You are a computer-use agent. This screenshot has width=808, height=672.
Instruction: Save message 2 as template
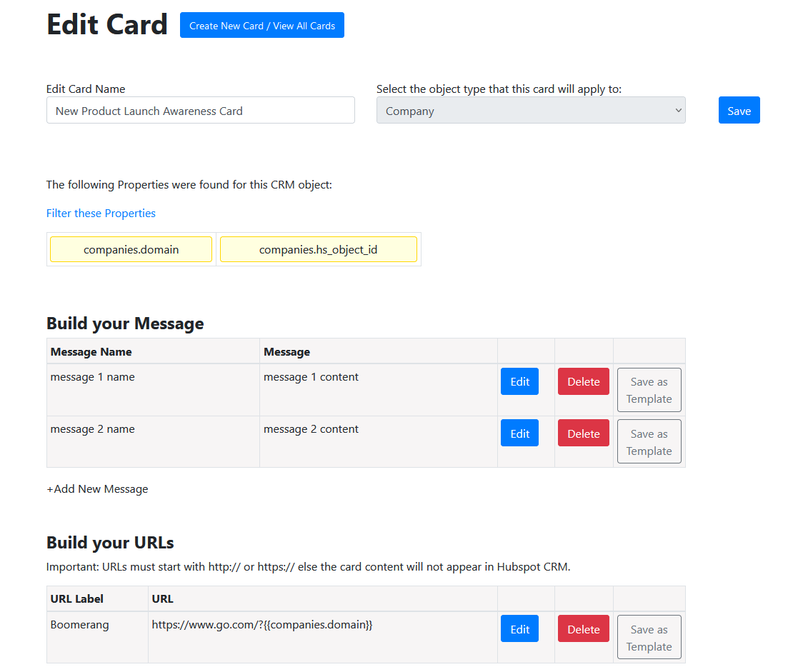pos(649,442)
